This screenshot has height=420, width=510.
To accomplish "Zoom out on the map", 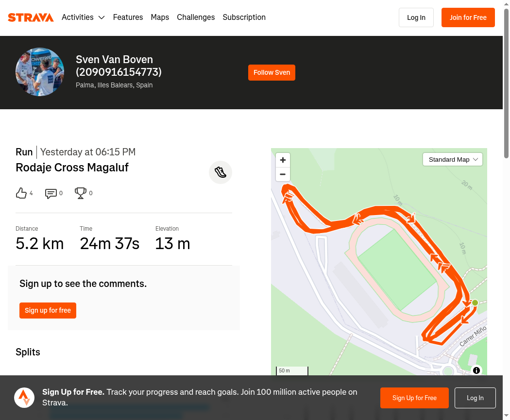I will pos(283,174).
